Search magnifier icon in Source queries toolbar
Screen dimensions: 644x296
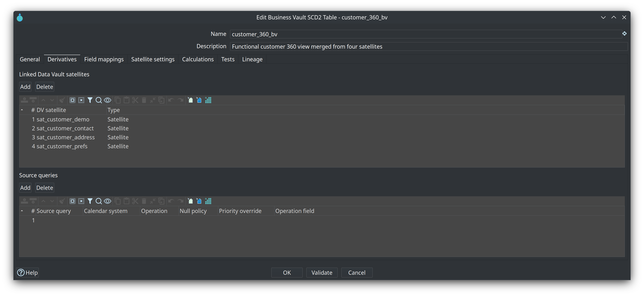coord(99,201)
